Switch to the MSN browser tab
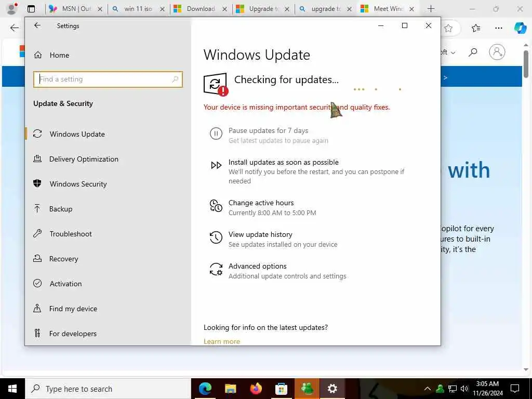Viewport: 532px width, 399px height. pos(76,9)
